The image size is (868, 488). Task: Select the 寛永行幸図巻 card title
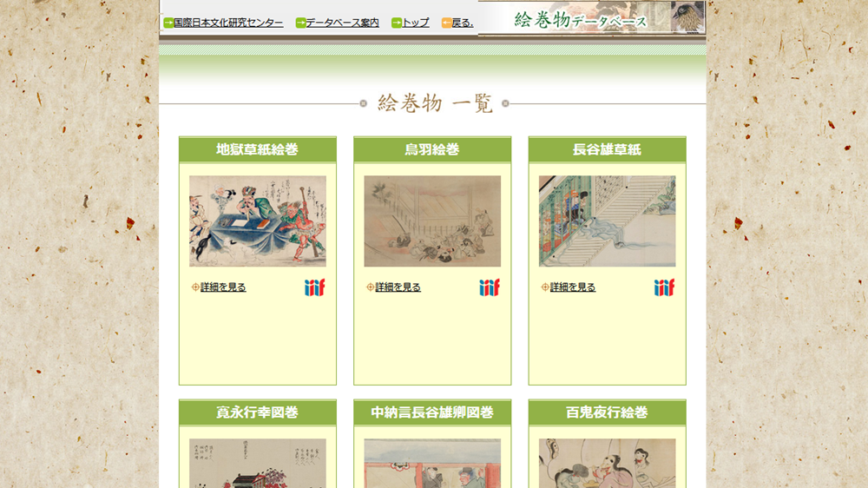click(258, 412)
